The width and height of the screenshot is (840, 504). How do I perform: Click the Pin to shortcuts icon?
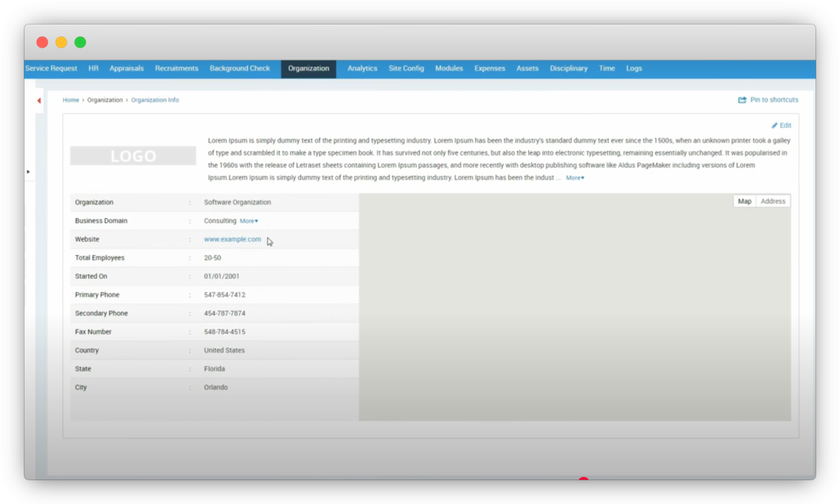pyautogui.click(x=742, y=100)
